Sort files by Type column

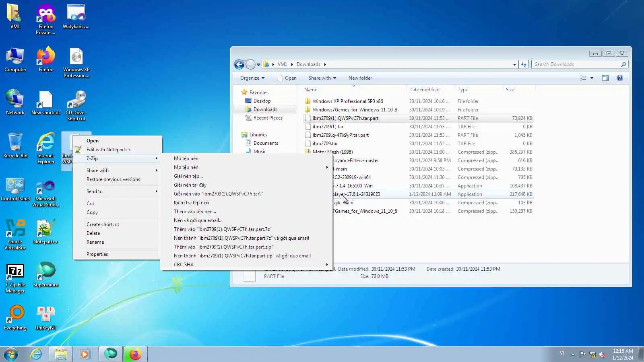(x=479, y=90)
